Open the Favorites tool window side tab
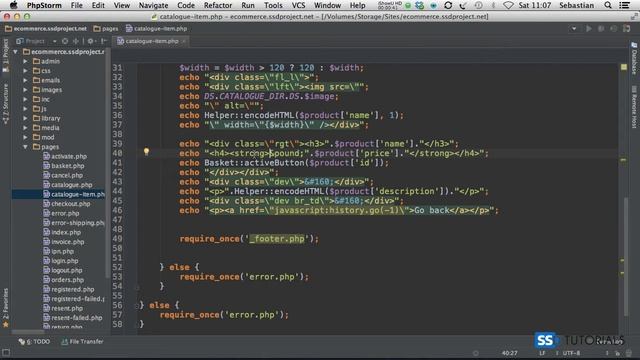640x360 pixels. 5,308
